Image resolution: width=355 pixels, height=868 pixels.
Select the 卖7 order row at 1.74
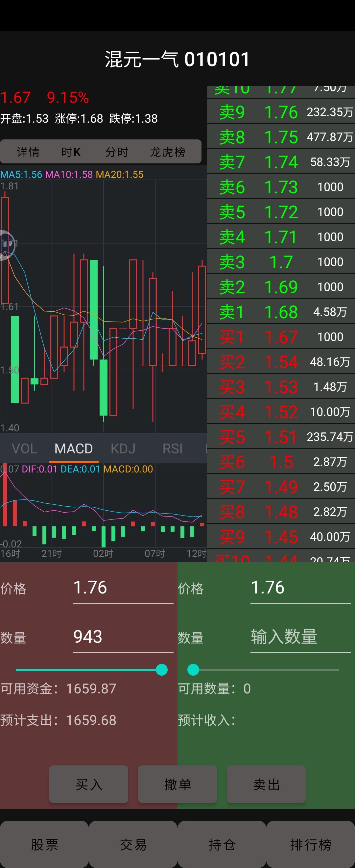281,162
